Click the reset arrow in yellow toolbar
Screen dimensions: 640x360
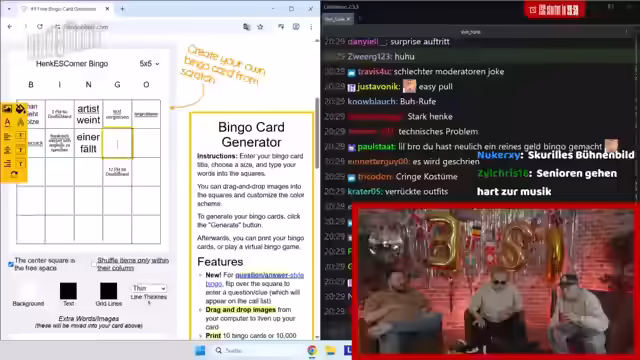point(14,175)
